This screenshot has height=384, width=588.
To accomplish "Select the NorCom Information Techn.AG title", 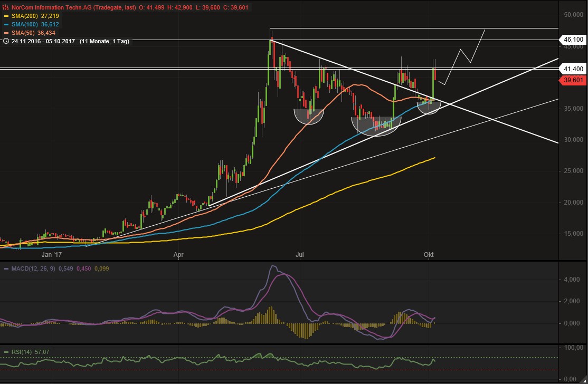I will point(73,7).
